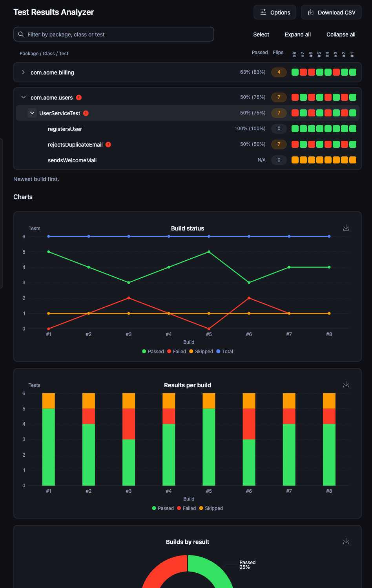Select the rejectsDuplicateEmail test name
This screenshot has width=372, height=588.
[75, 145]
